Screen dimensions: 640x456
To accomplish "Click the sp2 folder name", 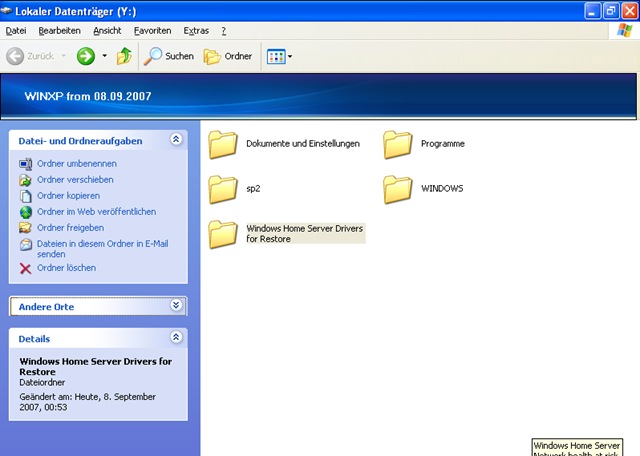I will pos(253,189).
